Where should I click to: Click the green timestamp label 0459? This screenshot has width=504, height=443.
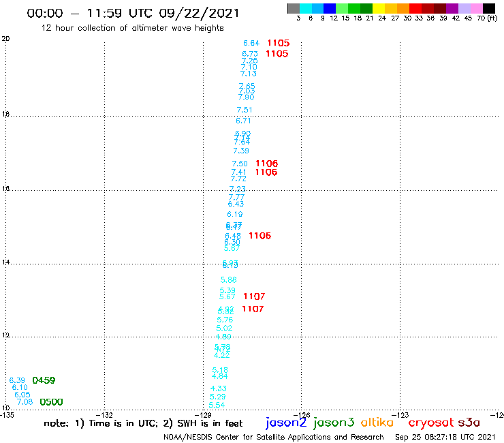pyautogui.click(x=44, y=380)
